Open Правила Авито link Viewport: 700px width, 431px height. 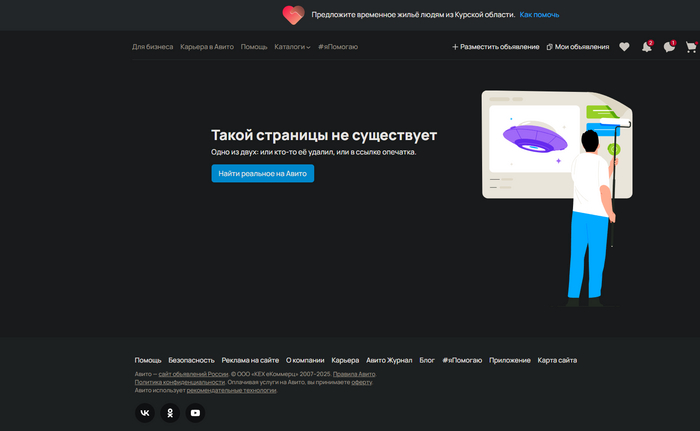pyautogui.click(x=354, y=374)
